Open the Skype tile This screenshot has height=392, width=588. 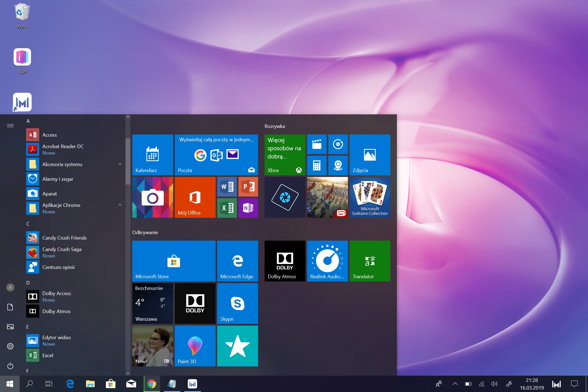point(238,304)
